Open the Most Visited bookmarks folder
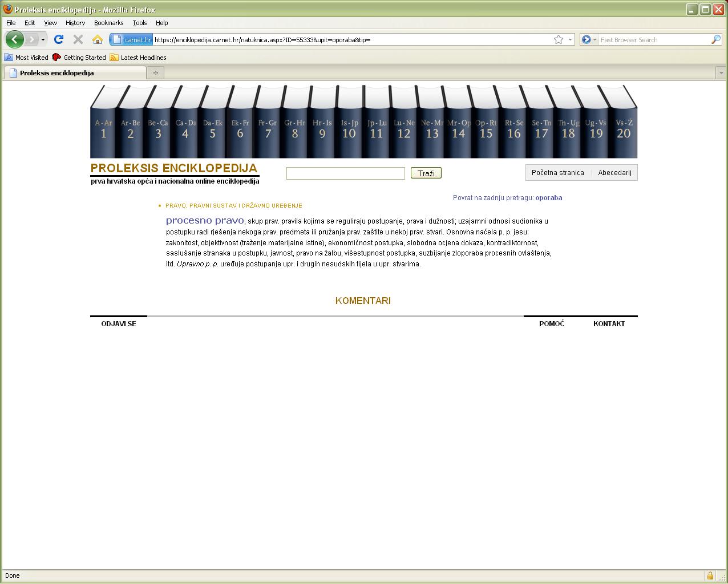 point(26,57)
